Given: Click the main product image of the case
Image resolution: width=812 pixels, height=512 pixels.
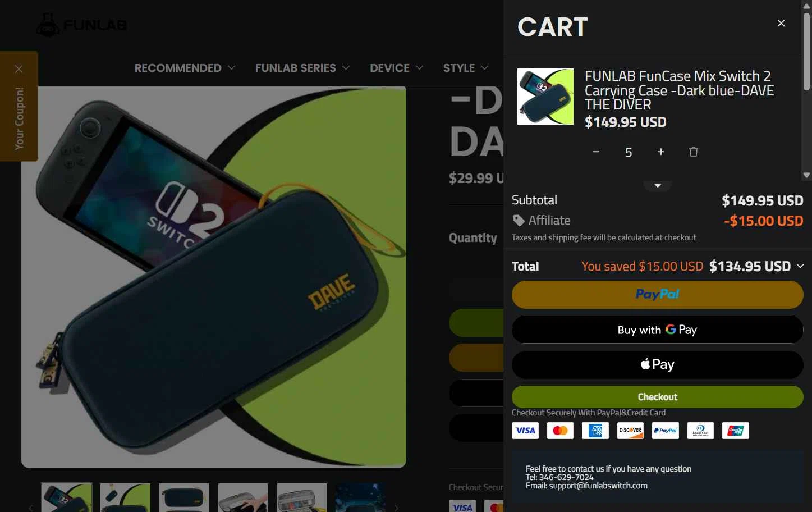Looking at the screenshot, I should 214,277.
